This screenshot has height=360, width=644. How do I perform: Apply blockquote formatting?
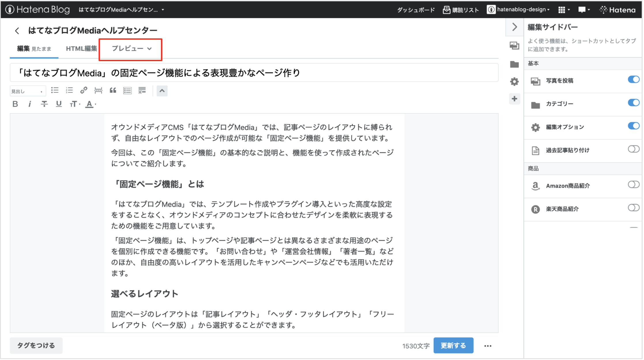click(113, 91)
